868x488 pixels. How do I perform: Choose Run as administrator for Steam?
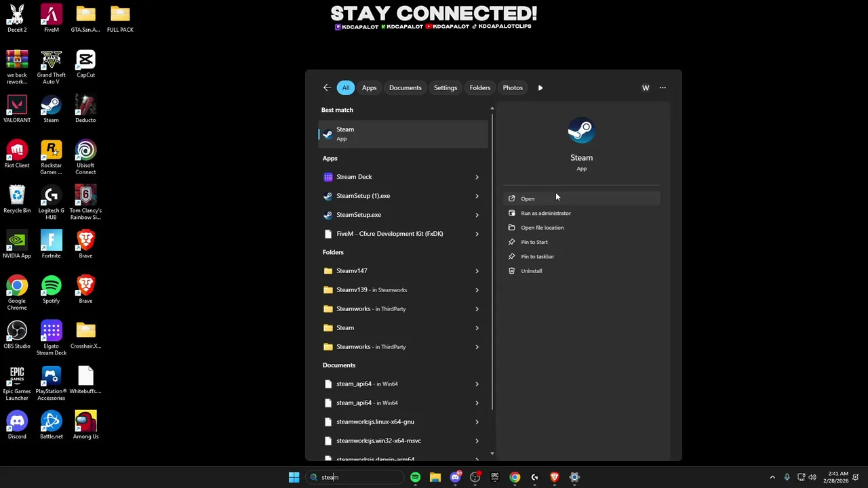click(x=581, y=213)
